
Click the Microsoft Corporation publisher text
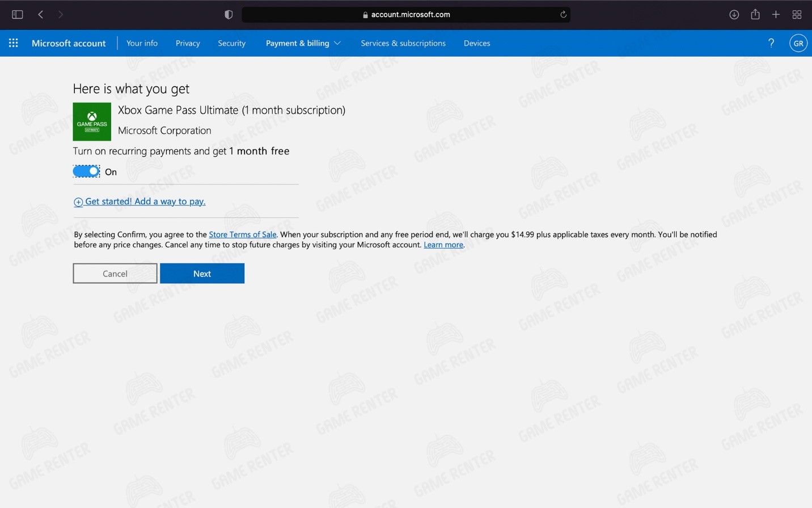tap(164, 131)
